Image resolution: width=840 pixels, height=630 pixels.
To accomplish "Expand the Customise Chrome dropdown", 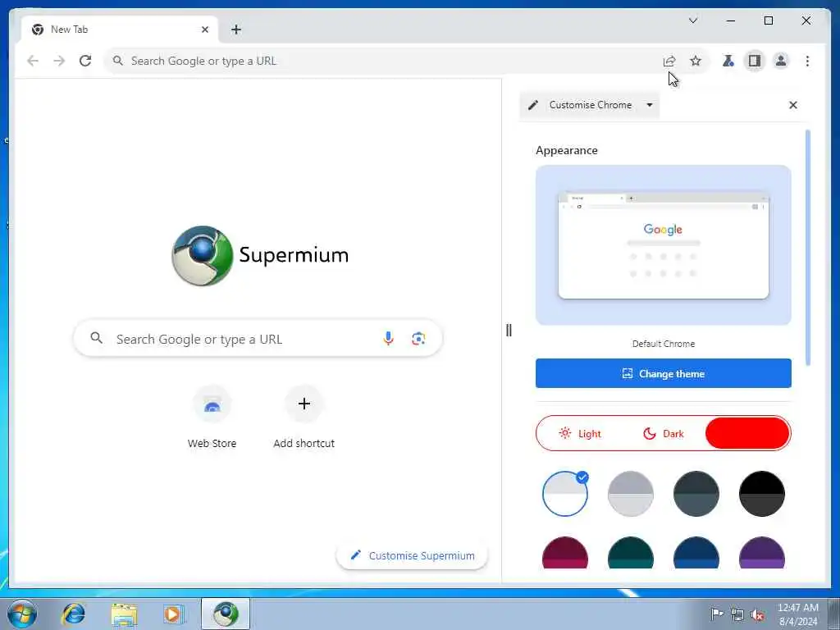I will coord(650,105).
